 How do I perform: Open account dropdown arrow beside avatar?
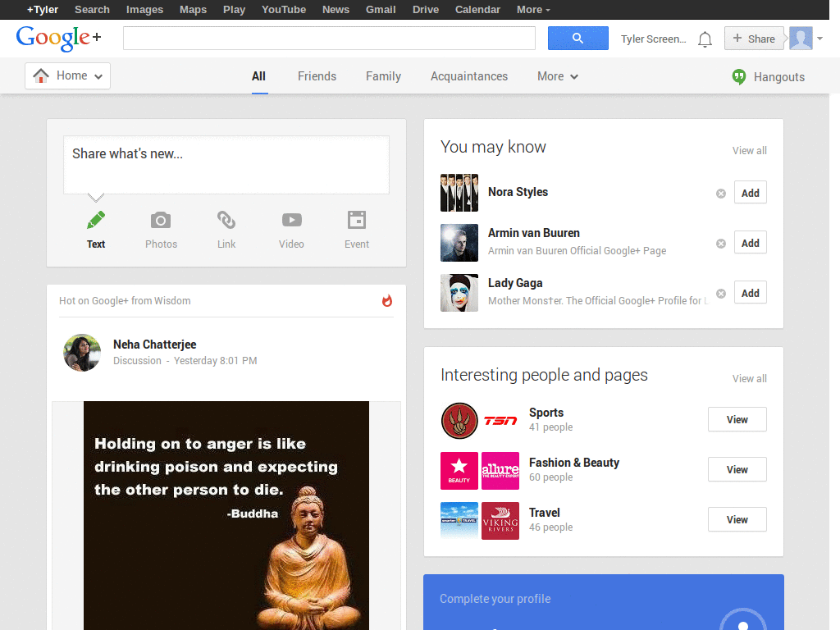[x=819, y=39]
